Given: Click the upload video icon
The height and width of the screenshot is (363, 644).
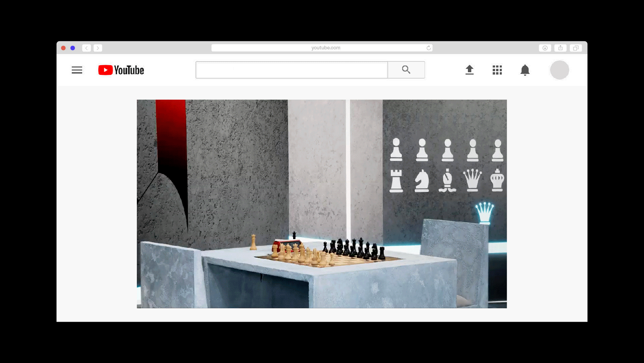Looking at the screenshot, I should point(469,70).
